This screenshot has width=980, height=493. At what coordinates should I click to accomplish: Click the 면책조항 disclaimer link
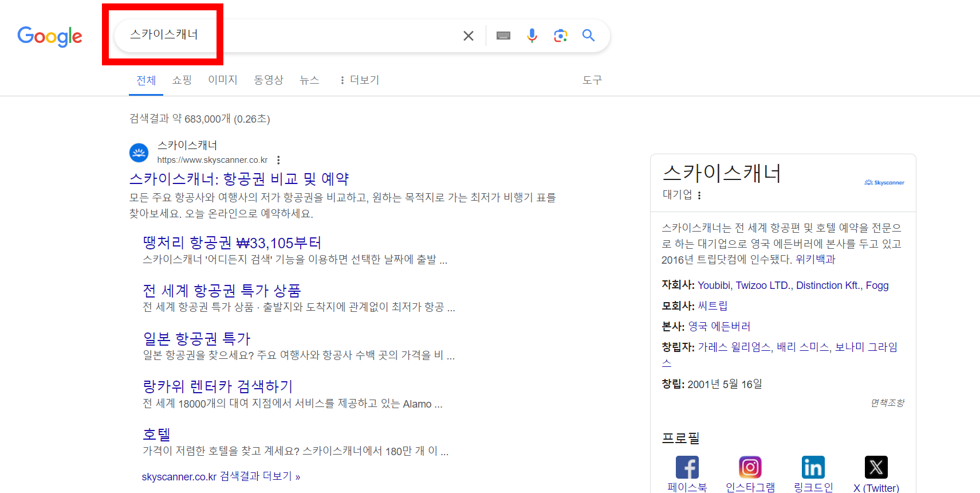pyautogui.click(x=888, y=403)
